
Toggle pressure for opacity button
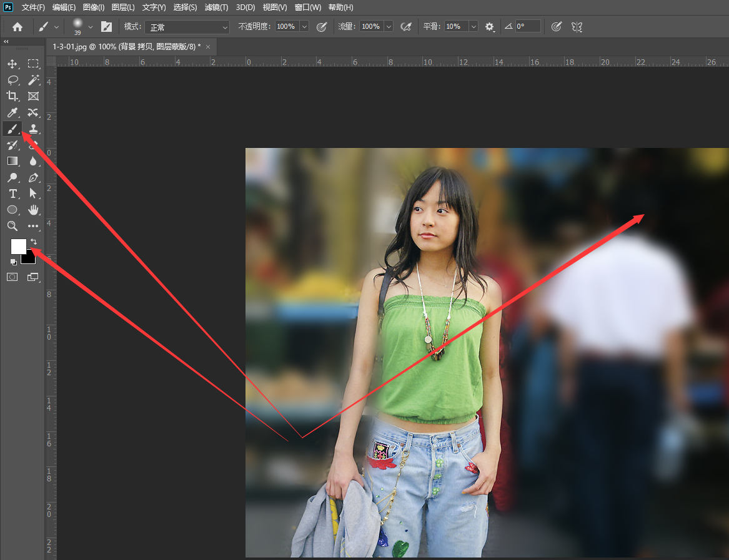point(322,27)
